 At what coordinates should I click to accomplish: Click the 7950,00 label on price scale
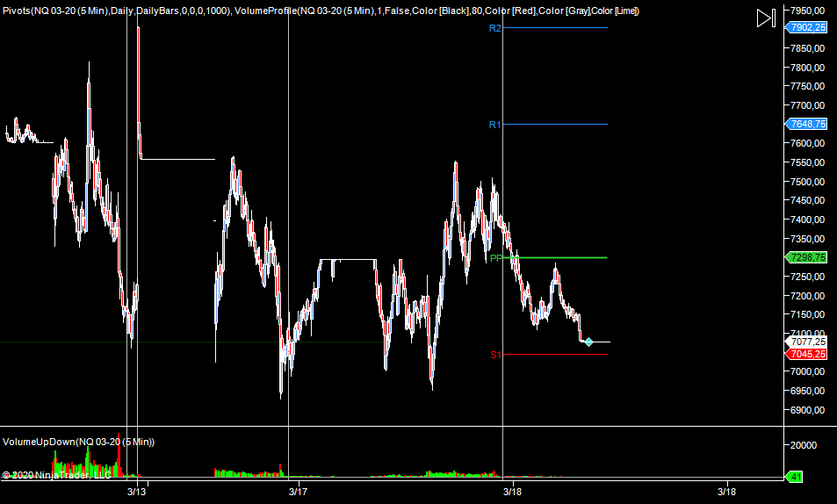click(808, 11)
